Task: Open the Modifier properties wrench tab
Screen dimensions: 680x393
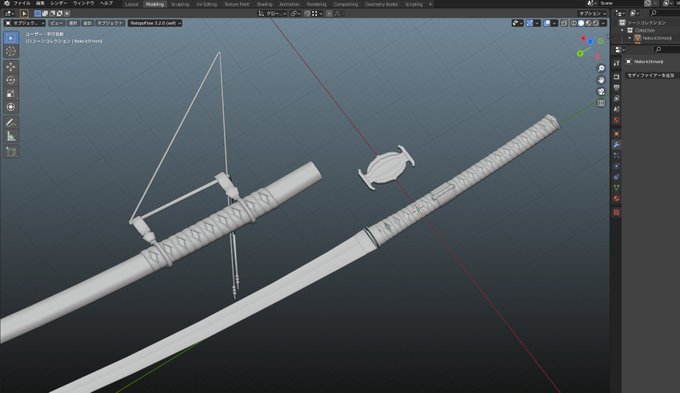Action: (616, 145)
